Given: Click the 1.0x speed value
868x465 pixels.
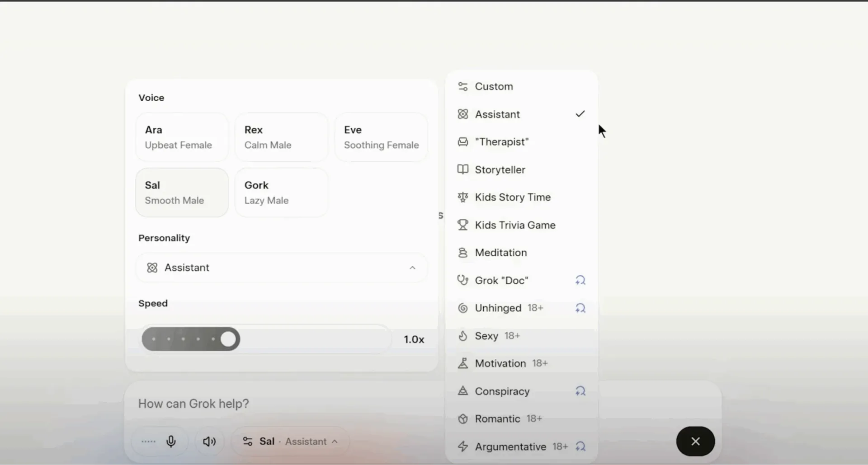Looking at the screenshot, I should 414,339.
